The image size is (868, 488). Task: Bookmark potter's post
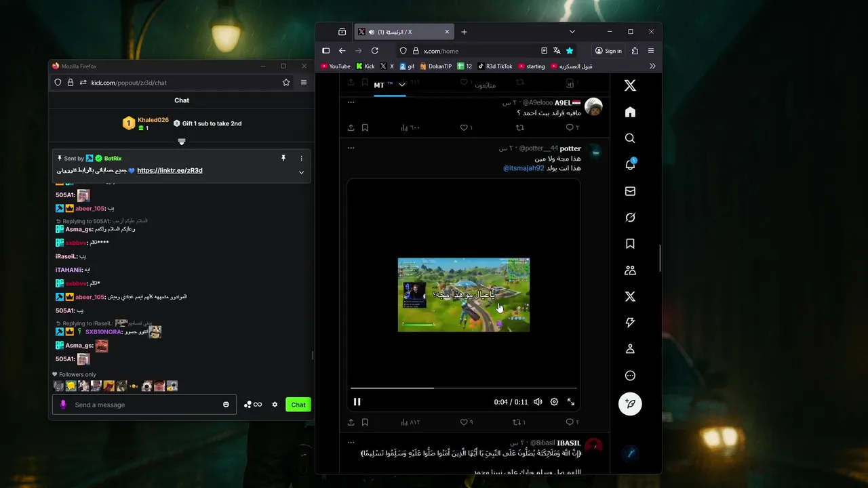[x=365, y=422]
